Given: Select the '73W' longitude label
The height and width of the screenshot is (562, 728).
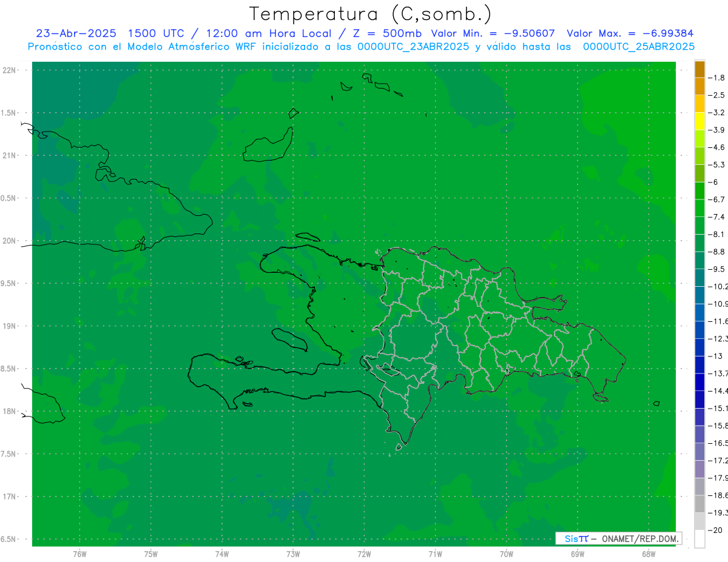Looking at the screenshot, I should [x=293, y=554].
